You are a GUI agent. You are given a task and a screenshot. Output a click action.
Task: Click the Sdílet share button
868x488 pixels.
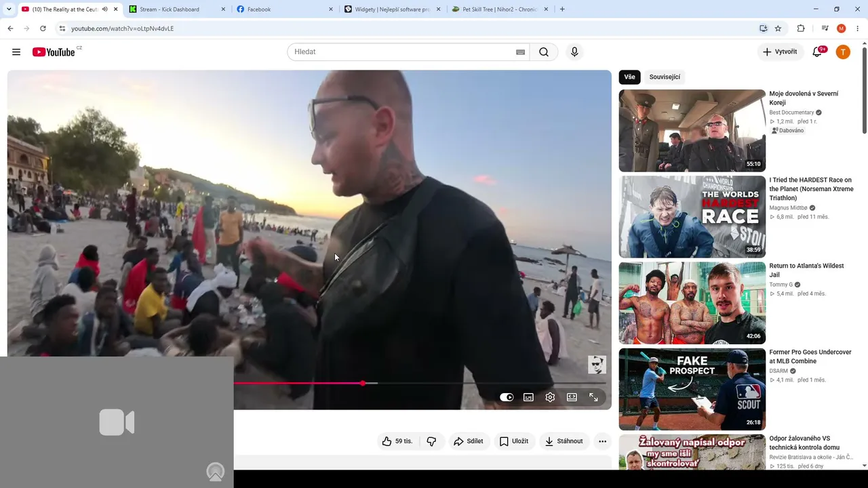pyautogui.click(x=469, y=441)
